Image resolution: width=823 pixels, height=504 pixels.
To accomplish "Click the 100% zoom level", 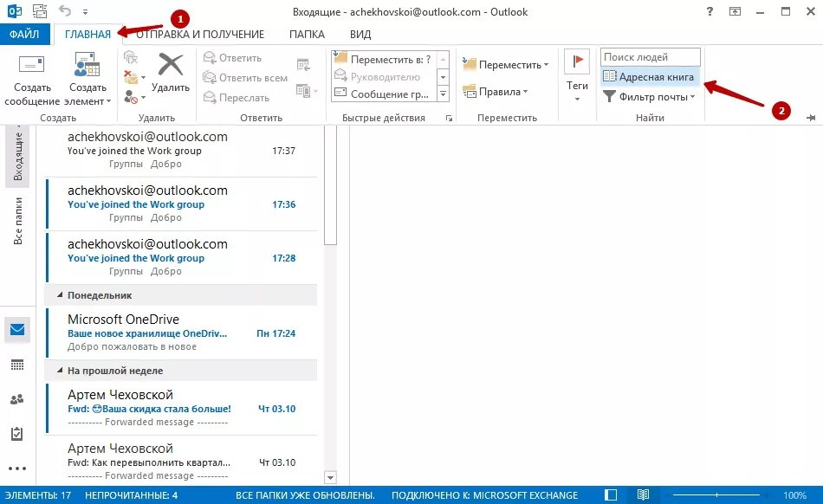I will click(x=794, y=495).
